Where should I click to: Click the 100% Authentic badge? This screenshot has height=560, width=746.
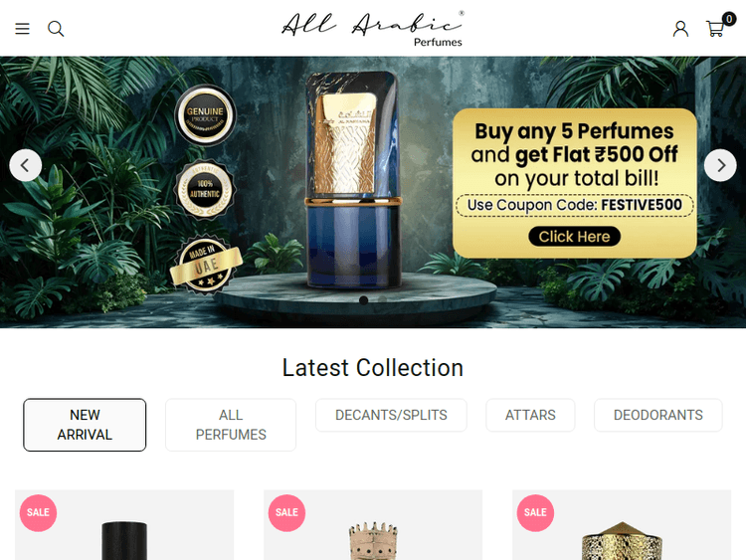coord(205,189)
